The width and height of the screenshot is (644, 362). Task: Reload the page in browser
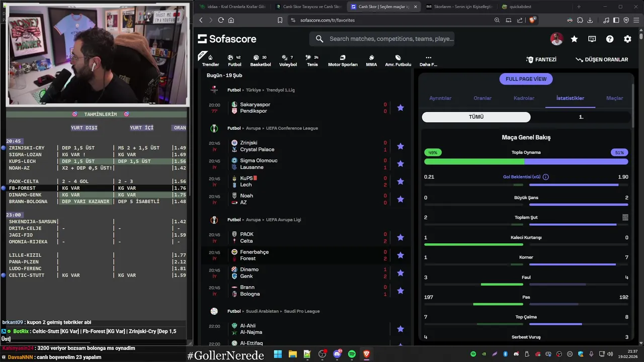221,20
